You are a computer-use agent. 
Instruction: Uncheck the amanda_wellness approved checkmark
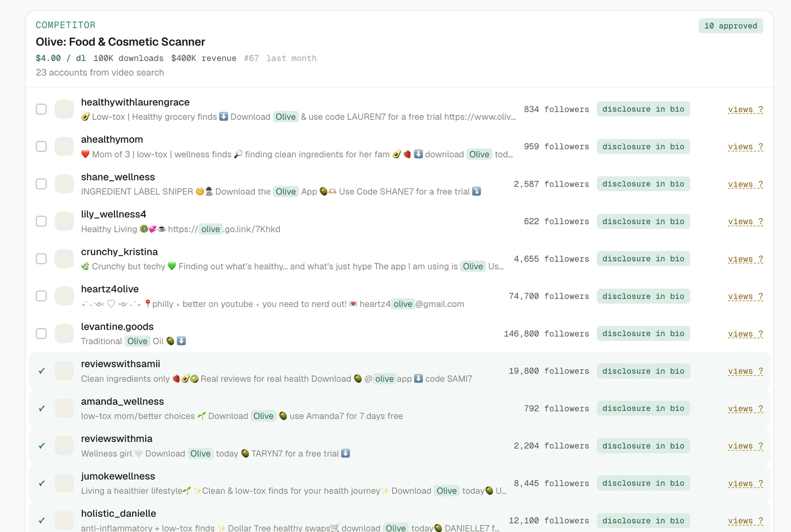pos(42,408)
